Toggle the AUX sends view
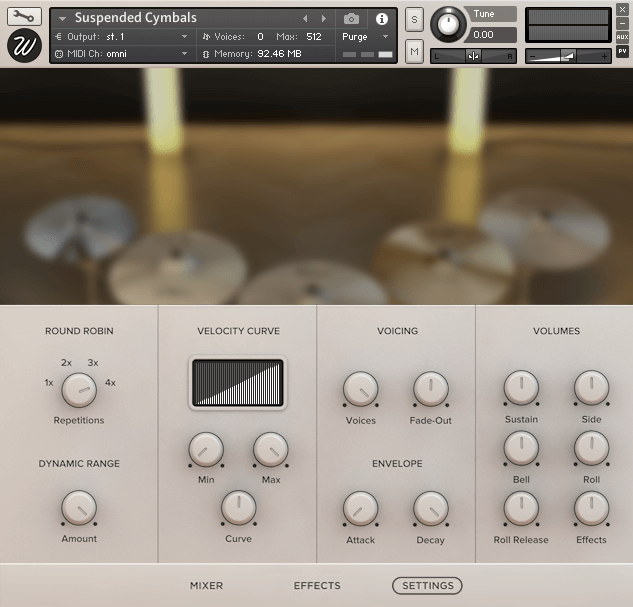The width and height of the screenshot is (633, 607). point(622,37)
